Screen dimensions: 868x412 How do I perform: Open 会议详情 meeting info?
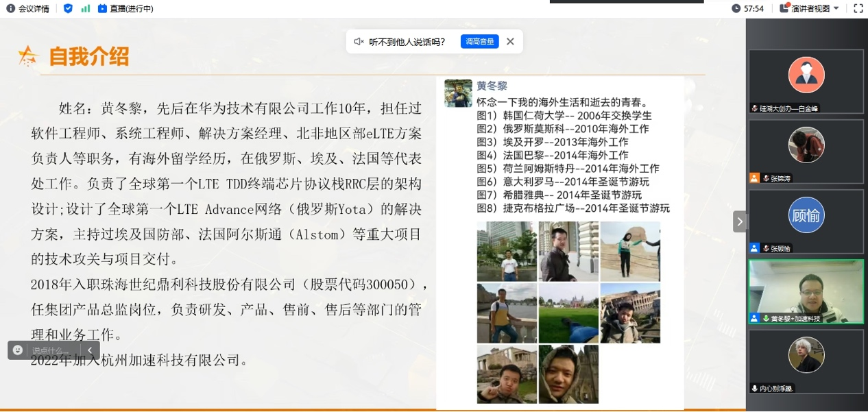pyautogui.click(x=27, y=9)
